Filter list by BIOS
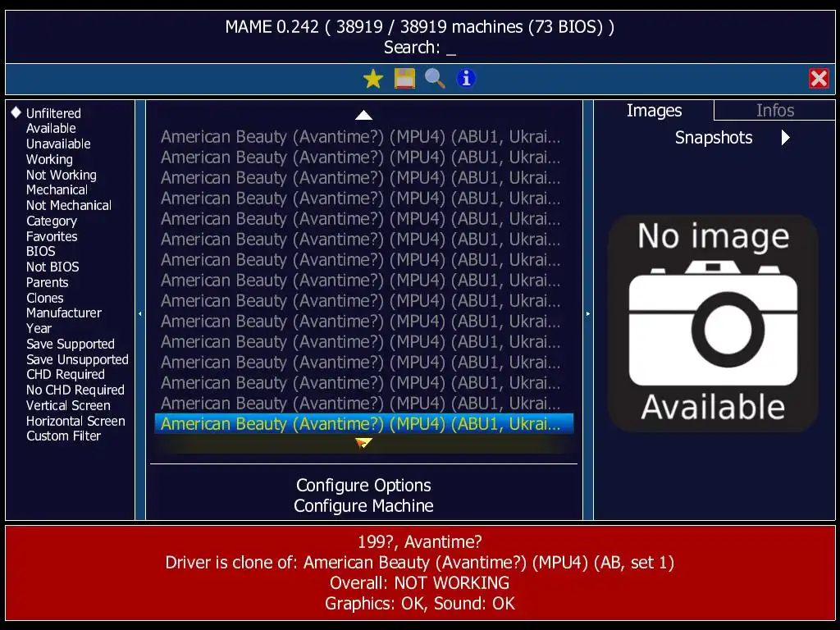The width and height of the screenshot is (840, 630). click(41, 252)
